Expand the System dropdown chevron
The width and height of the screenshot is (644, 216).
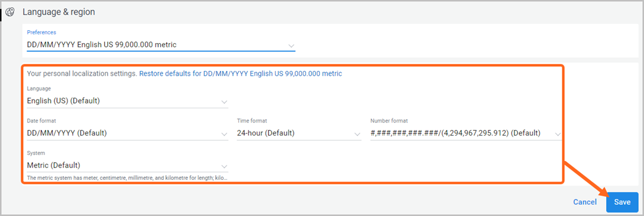224,166
